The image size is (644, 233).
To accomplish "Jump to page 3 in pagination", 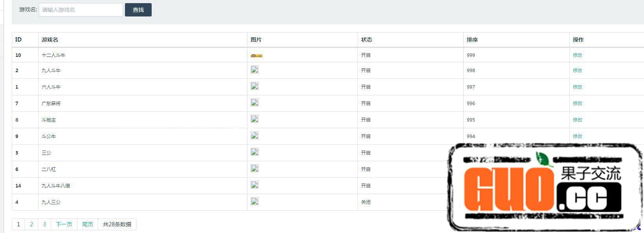I will [x=44, y=224].
